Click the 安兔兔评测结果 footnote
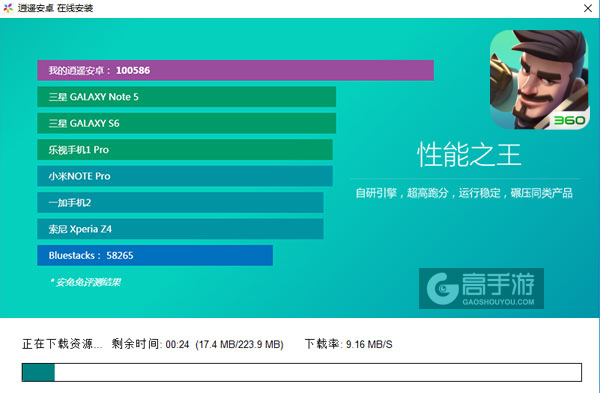Viewport: 600px width, 393px height. (85, 282)
